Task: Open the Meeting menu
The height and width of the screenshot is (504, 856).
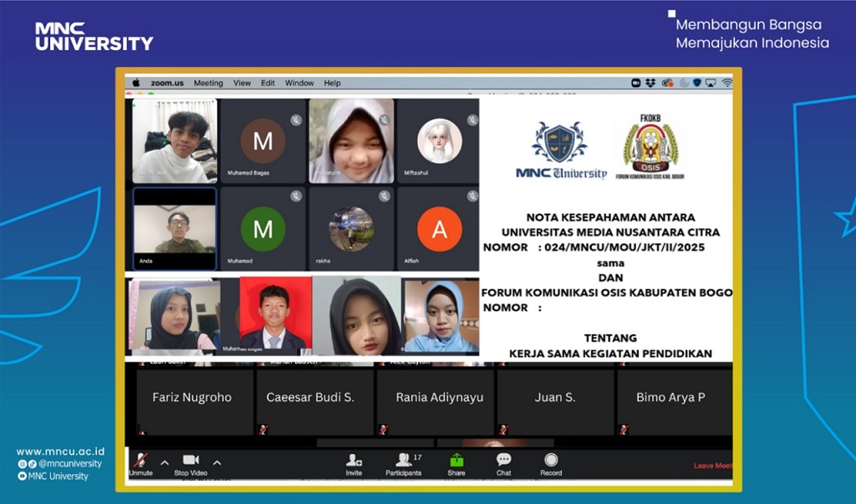Action: pyautogui.click(x=207, y=83)
